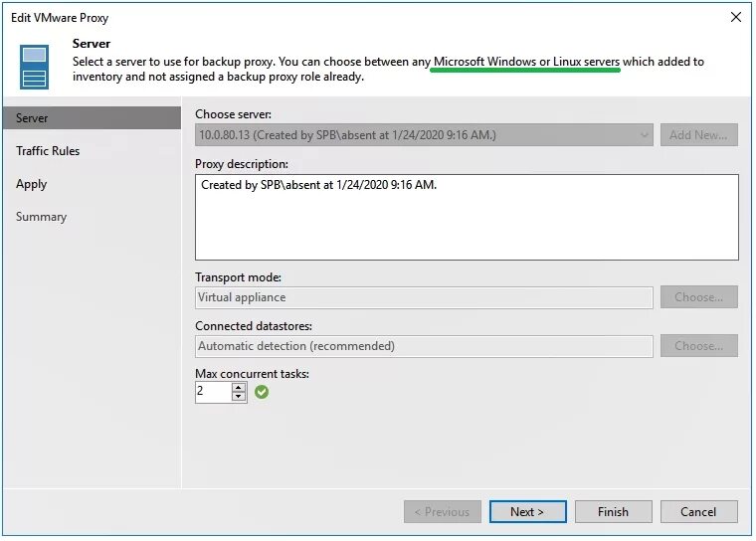Decrease Max concurrent tasks with down arrow

(x=238, y=397)
